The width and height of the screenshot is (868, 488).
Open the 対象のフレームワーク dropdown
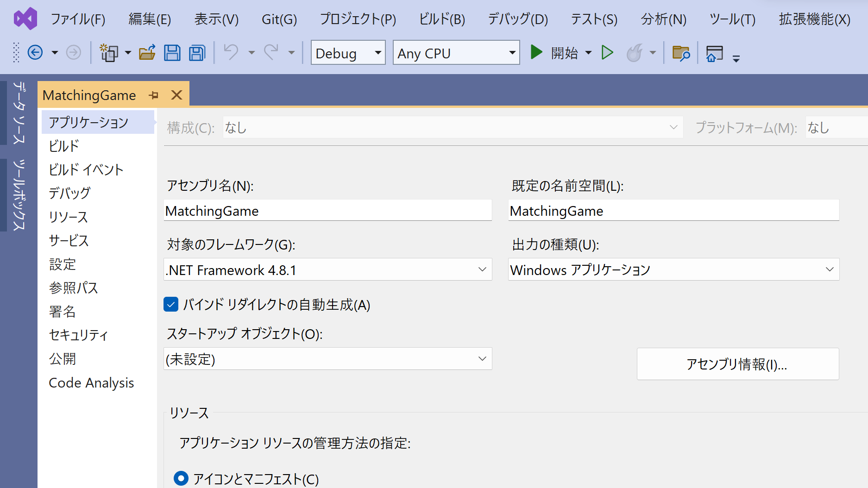click(328, 269)
